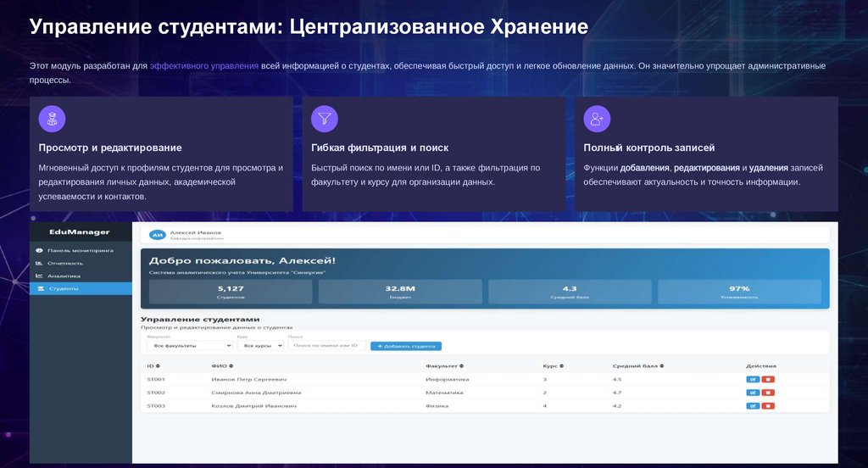
Task: Sort table by the Курс column sort icon
Action: [561, 366]
